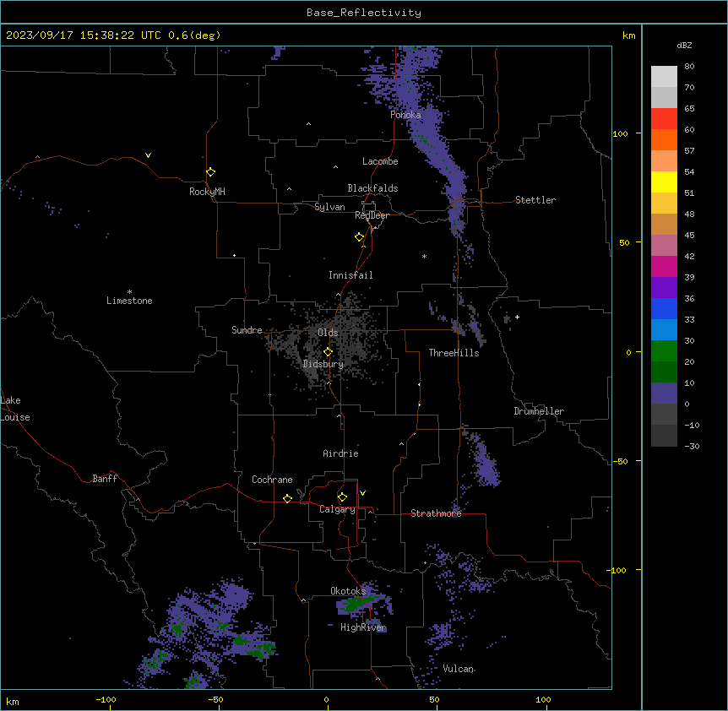This screenshot has width=728, height=711.
Task: Click the Lacombe city label
Action: tap(380, 161)
